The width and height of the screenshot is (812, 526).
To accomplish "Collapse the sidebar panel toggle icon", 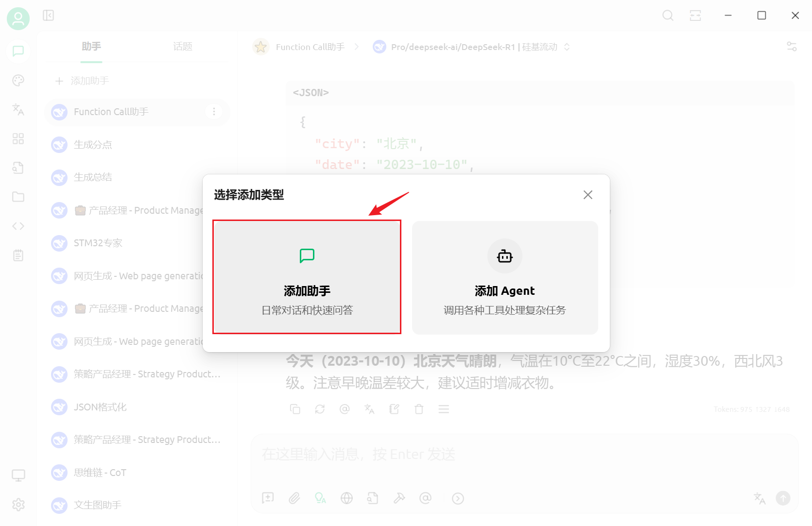I will pyautogui.click(x=48, y=16).
